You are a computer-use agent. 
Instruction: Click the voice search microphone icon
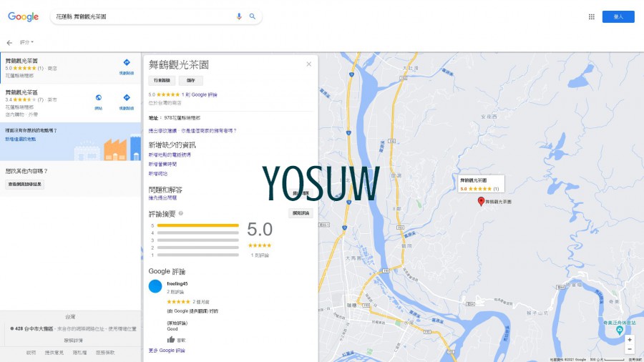(239, 16)
